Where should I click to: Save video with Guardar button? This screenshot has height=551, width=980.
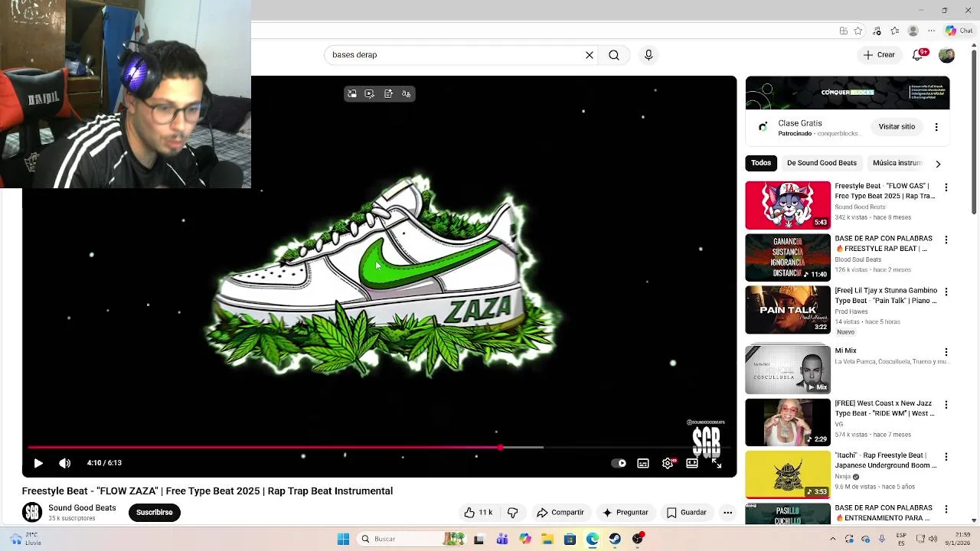pos(687,513)
